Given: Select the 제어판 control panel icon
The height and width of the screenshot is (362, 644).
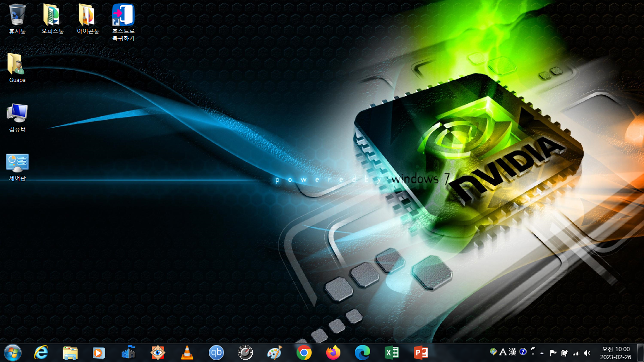Looking at the screenshot, I should (x=17, y=167).
